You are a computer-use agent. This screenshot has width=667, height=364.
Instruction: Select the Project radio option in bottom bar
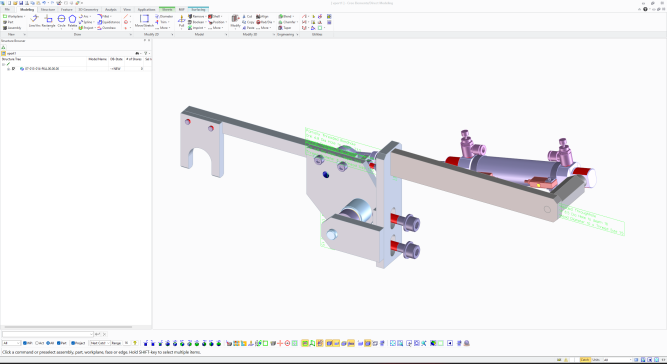point(78,343)
